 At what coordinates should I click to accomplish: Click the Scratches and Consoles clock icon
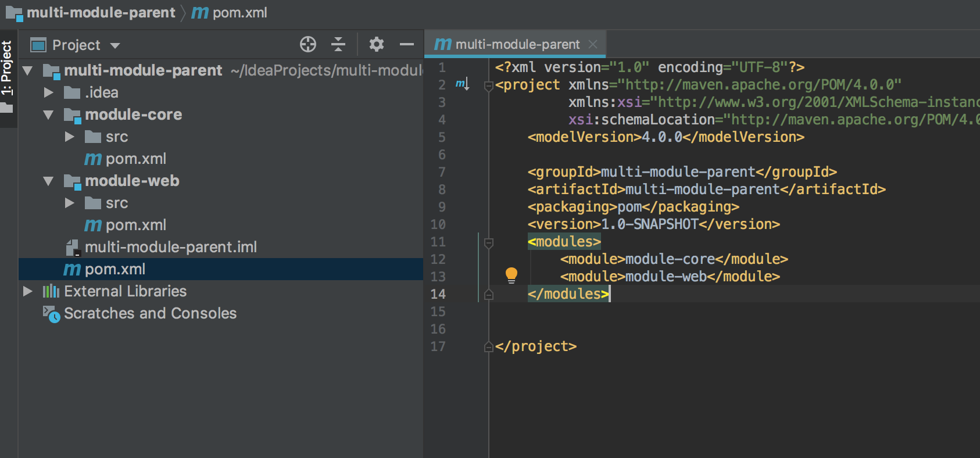51,314
